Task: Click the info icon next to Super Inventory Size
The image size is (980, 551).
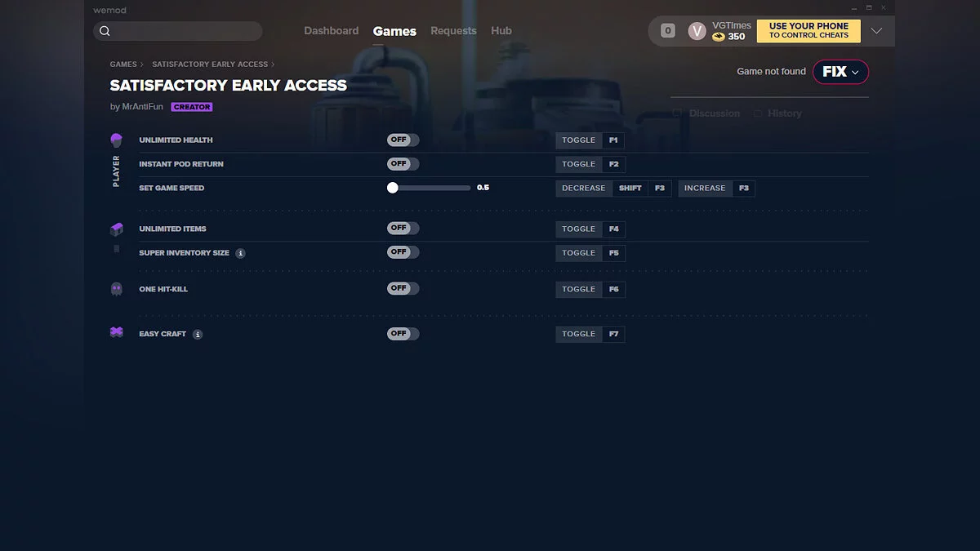Action: 240,253
